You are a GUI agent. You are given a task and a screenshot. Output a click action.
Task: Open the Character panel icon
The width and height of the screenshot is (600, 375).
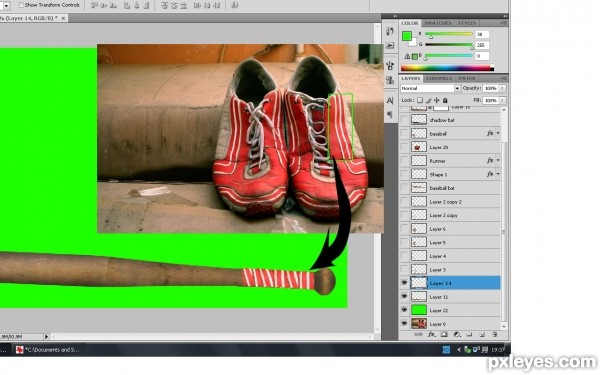click(390, 100)
